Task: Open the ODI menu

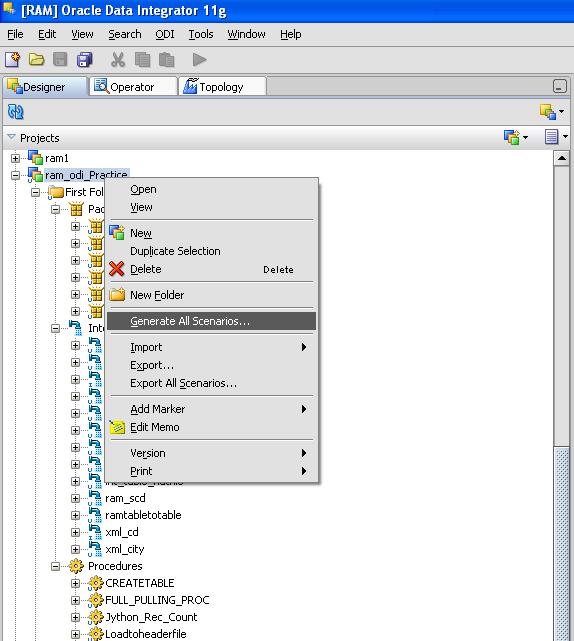Action: pyautogui.click(x=165, y=34)
